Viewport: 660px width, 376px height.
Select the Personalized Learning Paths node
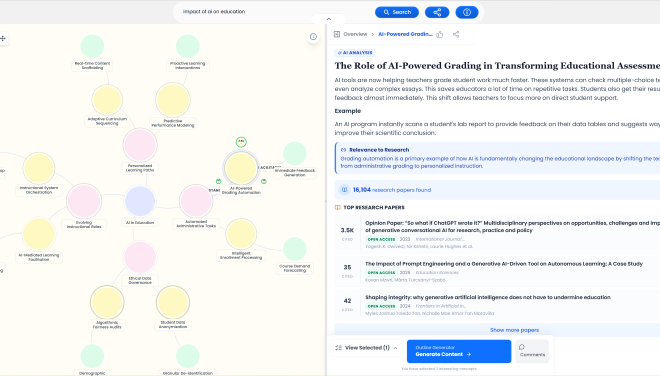140,145
